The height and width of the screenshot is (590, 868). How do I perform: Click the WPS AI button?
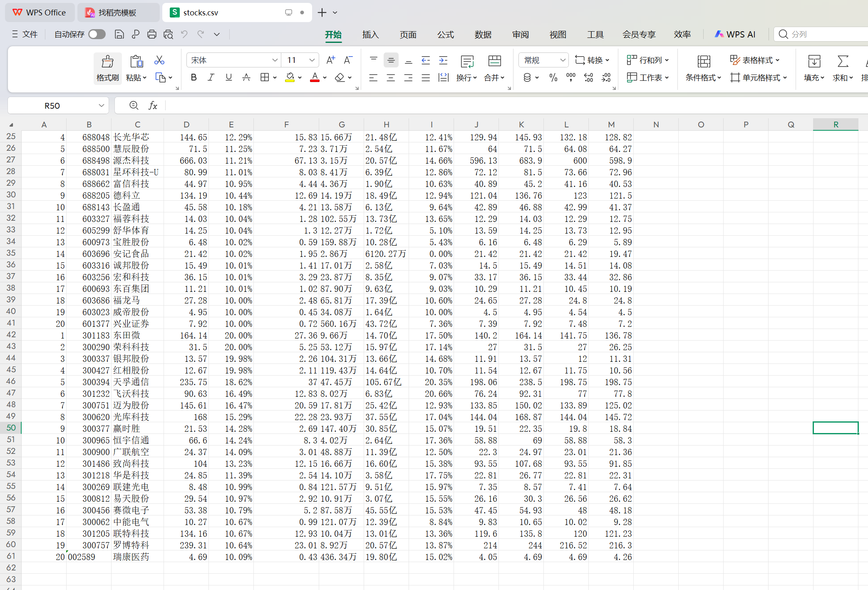(x=735, y=35)
